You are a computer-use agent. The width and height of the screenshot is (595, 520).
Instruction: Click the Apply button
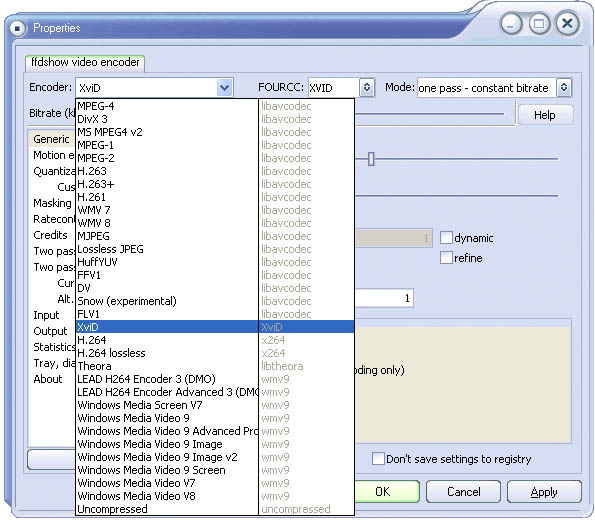[544, 492]
